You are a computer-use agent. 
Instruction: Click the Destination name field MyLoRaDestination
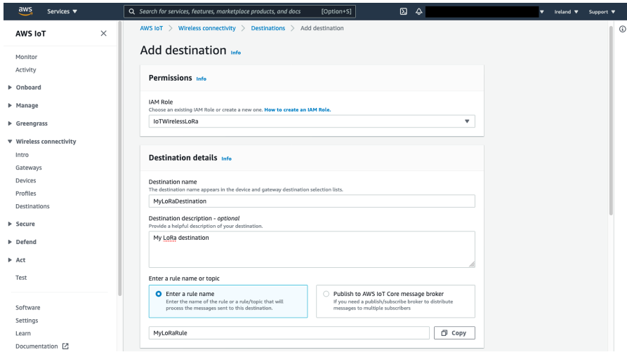(x=312, y=201)
